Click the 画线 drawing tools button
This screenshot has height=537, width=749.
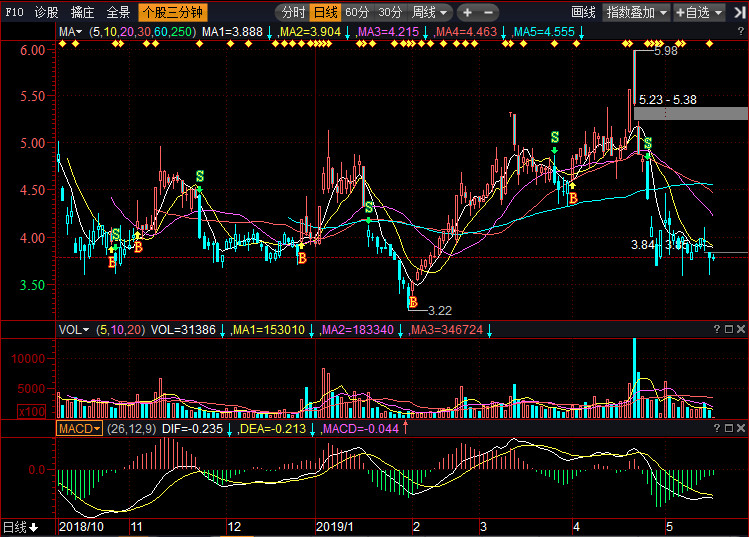583,13
